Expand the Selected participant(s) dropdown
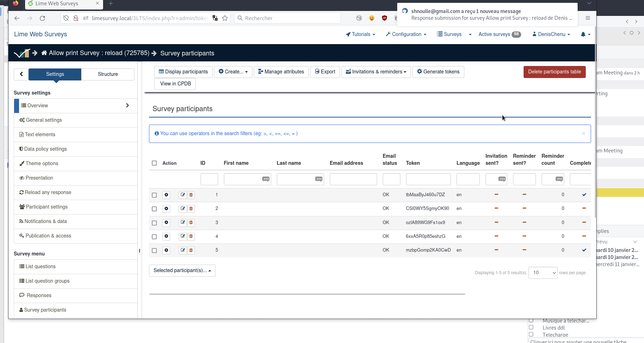644x343 pixels. [182, 271]
